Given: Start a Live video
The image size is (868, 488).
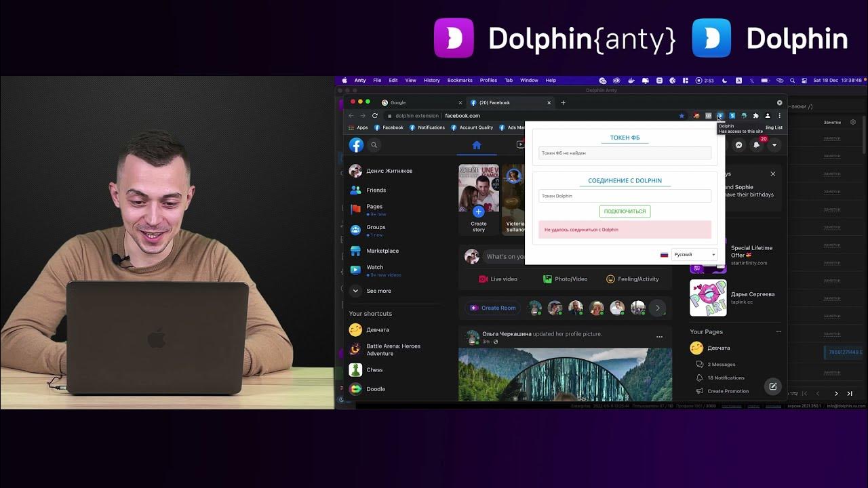Looking at the screenshot, I should 498,279.
